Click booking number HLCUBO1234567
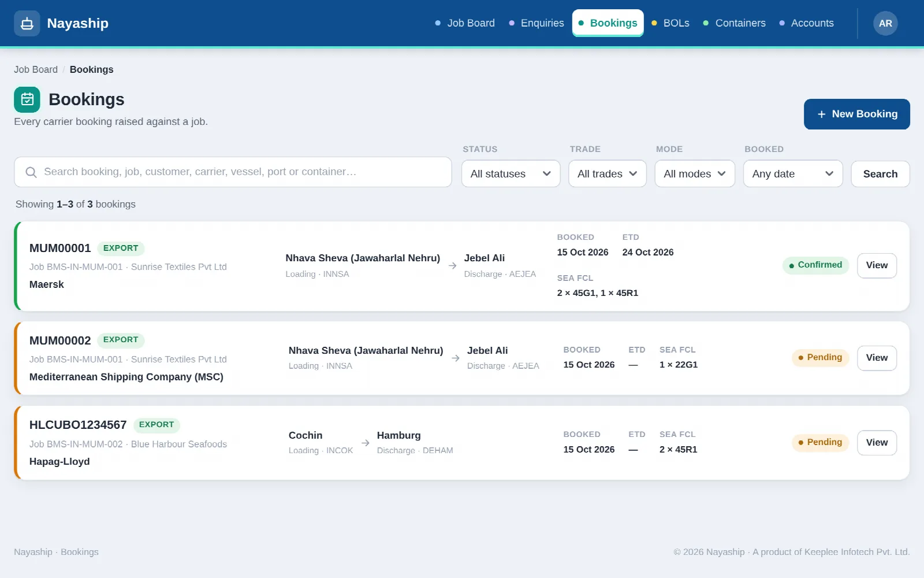This screenshot has width=924, height=578. tap(78, 425)
